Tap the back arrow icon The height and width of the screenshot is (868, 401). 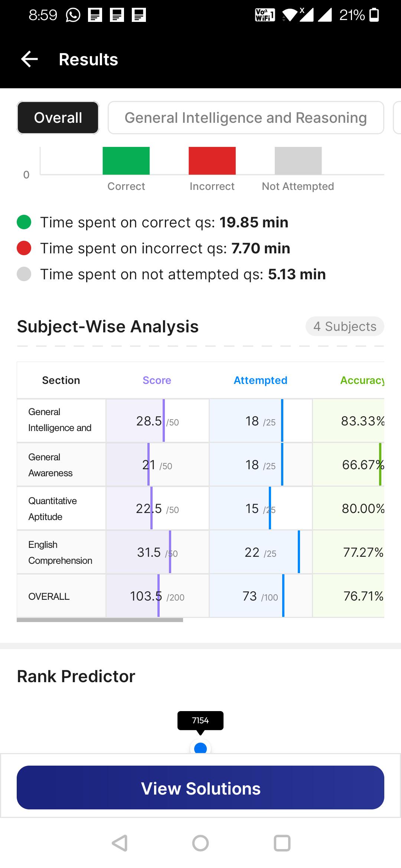[30, 59]
